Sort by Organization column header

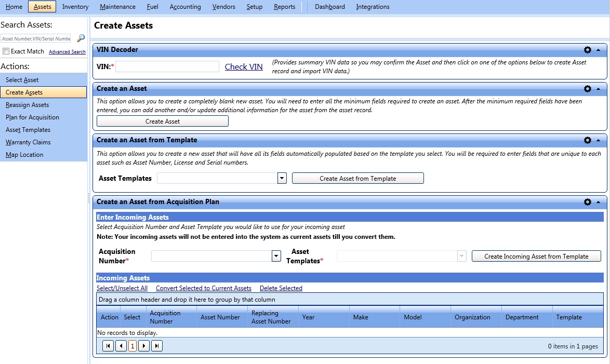(x=476, y=317)
